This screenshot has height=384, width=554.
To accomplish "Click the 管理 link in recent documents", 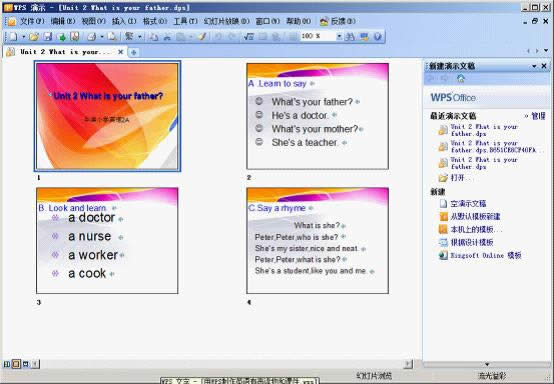I will point(538,116).
